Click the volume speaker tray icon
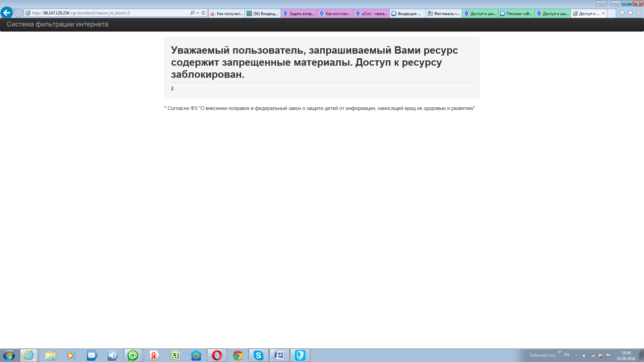 pyautogui.click(x=584, y=356)
